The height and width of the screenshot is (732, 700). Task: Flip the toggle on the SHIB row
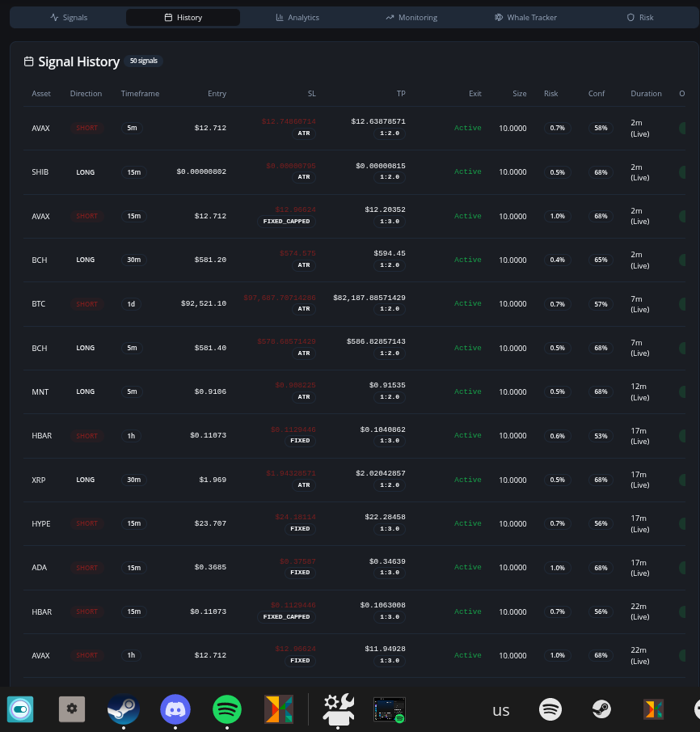coord(683,171)
